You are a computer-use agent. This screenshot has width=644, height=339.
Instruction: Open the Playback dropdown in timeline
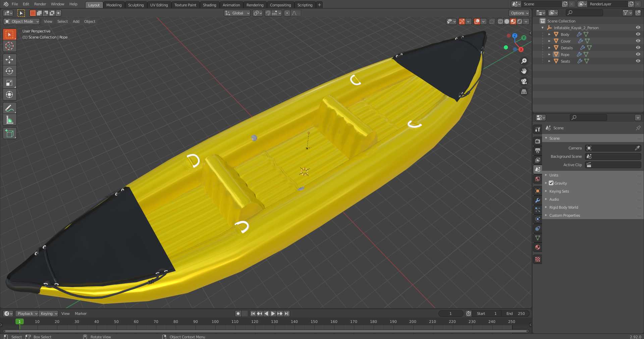[27, 314]
